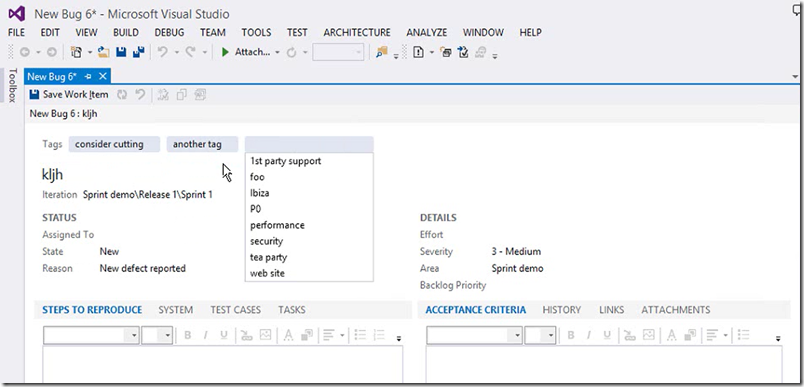
Task: Open the font size dropdown in Acceptance Criteria
Action: [x=551, y=336]
